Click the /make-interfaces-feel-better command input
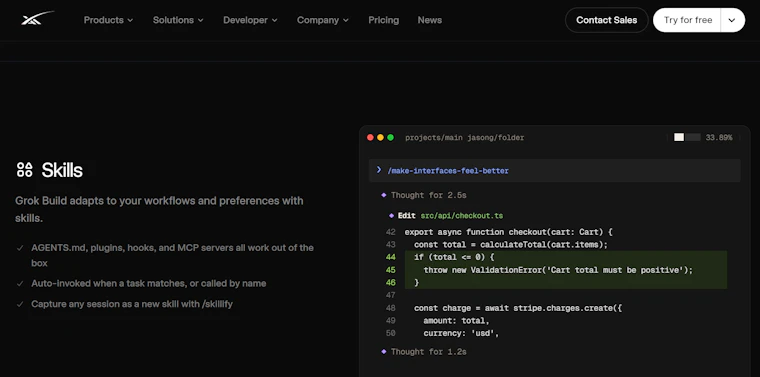The height and width of the screenshot is (377, 760). coord(554,171)
